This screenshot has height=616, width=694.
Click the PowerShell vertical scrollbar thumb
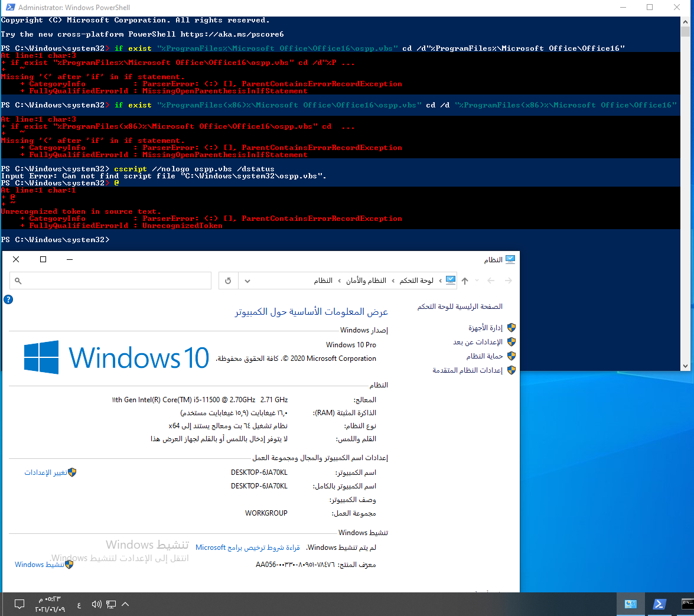coord(685,32)
